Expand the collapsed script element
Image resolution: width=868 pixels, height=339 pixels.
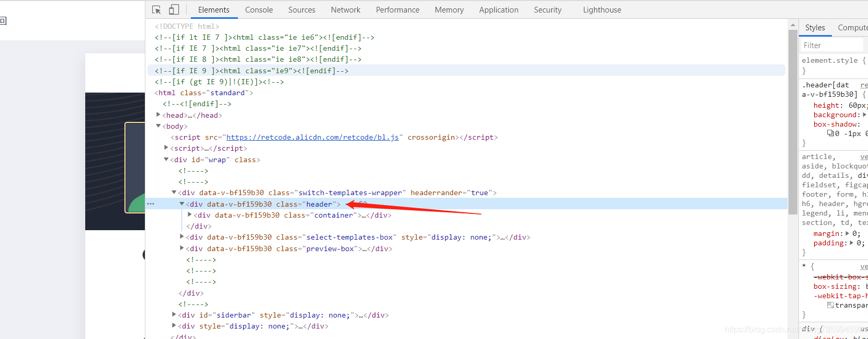(166, 148)
